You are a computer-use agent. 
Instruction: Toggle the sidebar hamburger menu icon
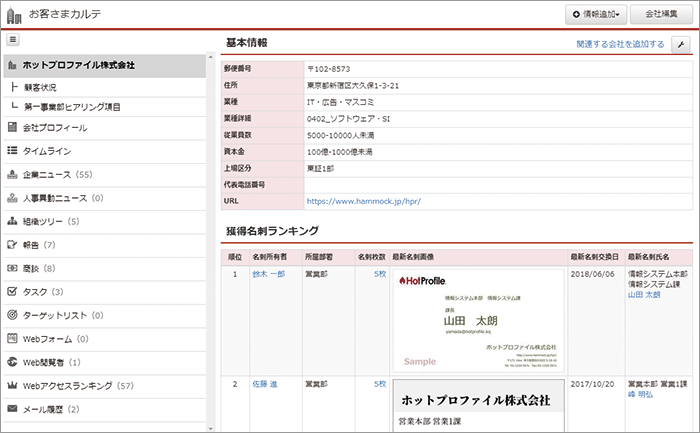tap(13, 40)
